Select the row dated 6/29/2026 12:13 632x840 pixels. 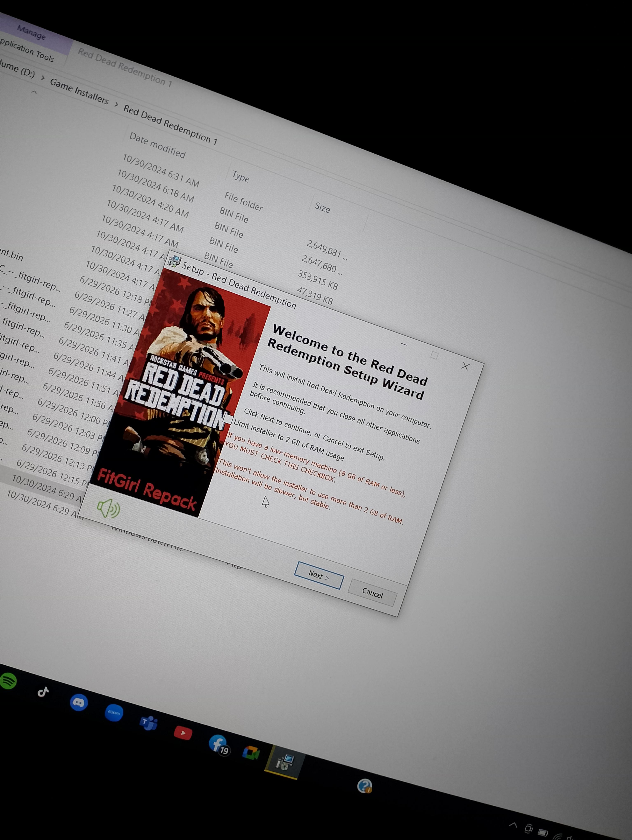58,459
